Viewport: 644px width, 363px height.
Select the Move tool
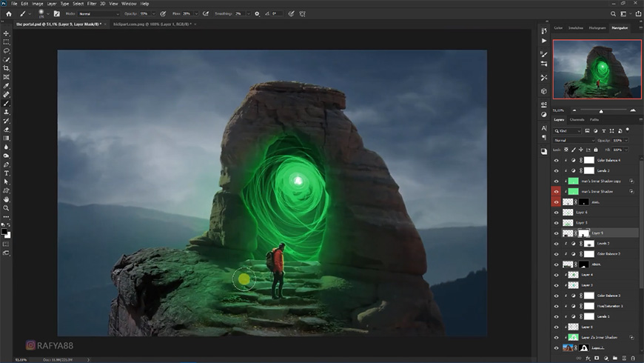coord(6,33)
